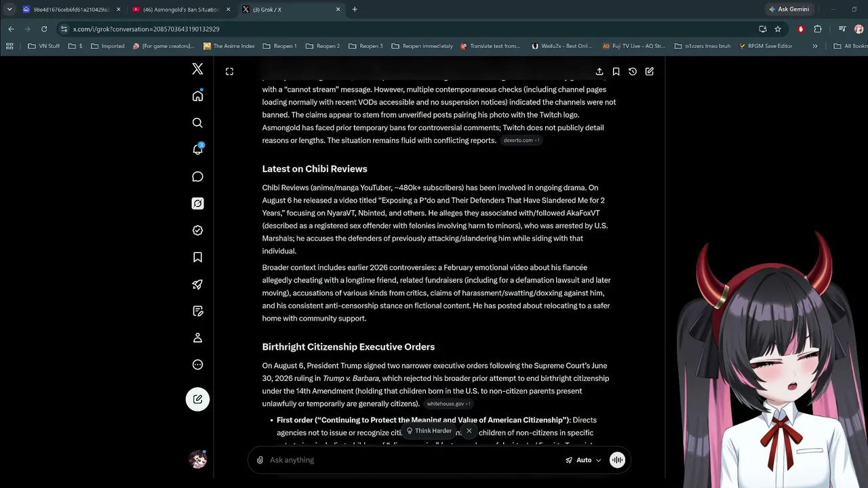Image resolution: width=868 pixels, height=488 pixels.
Task: Open browser profile avatar
Action: pyautogui.click(x=859, y=29)
